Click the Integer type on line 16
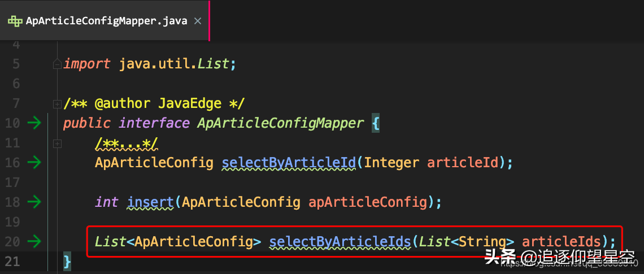This screenshot has height=274, width=644. (391, 163)
